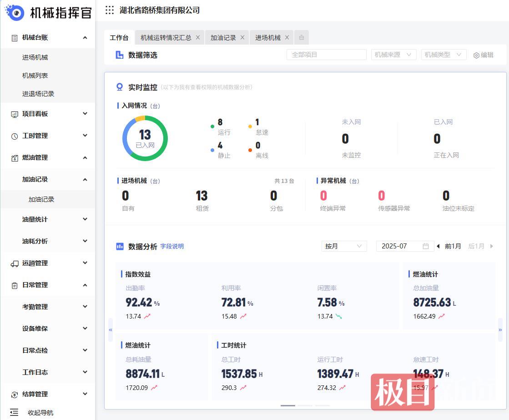Open the 机械来源 dropdown
This screenshot has width=509, height=420.
pyautogui.click(x=393, y=54)
